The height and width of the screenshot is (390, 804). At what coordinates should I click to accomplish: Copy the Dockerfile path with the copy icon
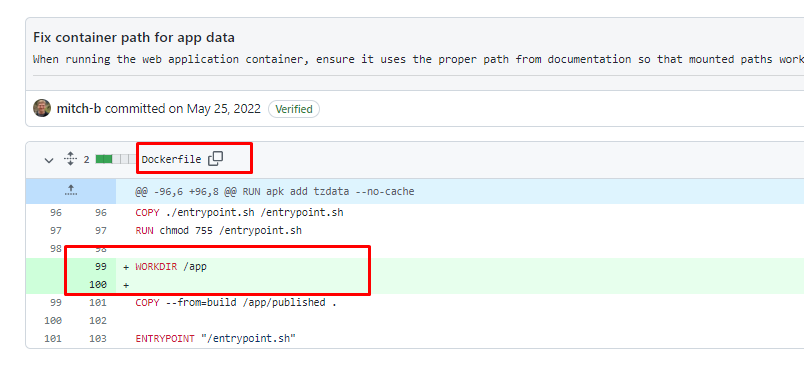(x=215, y=159)
